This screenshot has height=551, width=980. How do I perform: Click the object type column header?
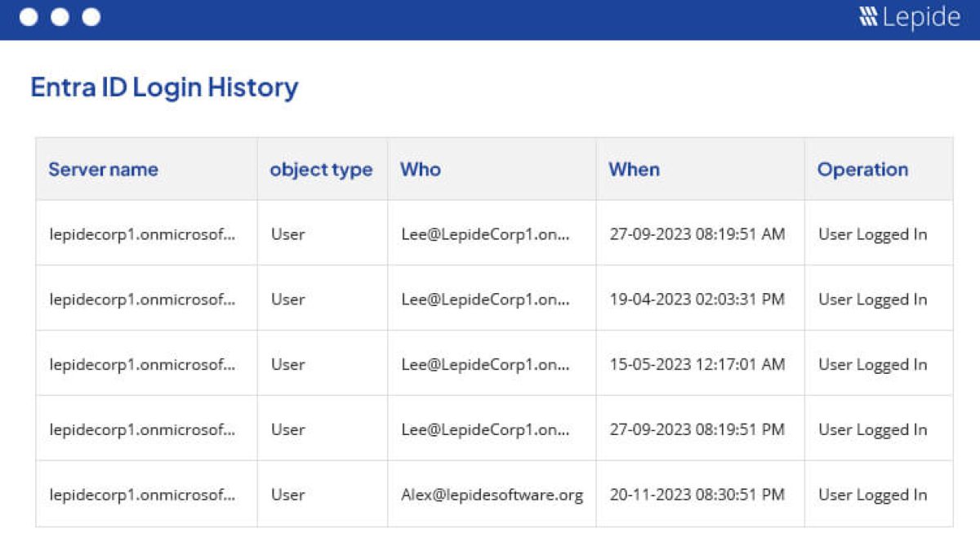tap(321, 170)
